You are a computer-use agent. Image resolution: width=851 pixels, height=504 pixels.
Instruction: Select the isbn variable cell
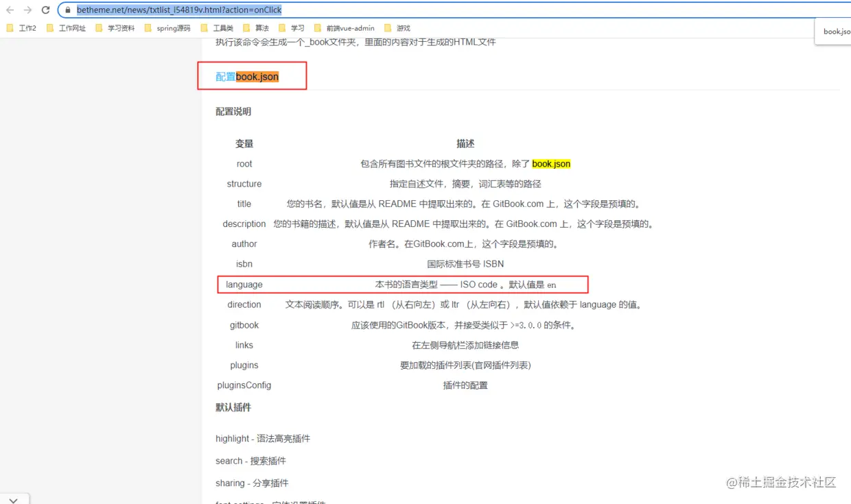point(244,264)
